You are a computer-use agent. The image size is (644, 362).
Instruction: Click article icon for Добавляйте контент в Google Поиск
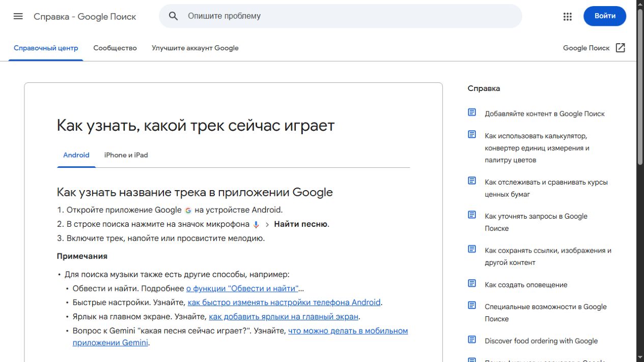tap(472, 112)
